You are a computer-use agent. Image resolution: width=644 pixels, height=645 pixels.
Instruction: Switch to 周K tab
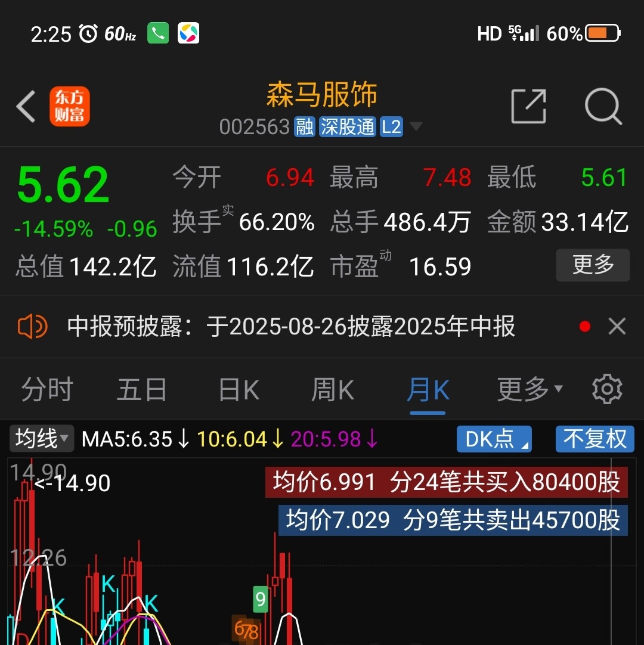333,389
